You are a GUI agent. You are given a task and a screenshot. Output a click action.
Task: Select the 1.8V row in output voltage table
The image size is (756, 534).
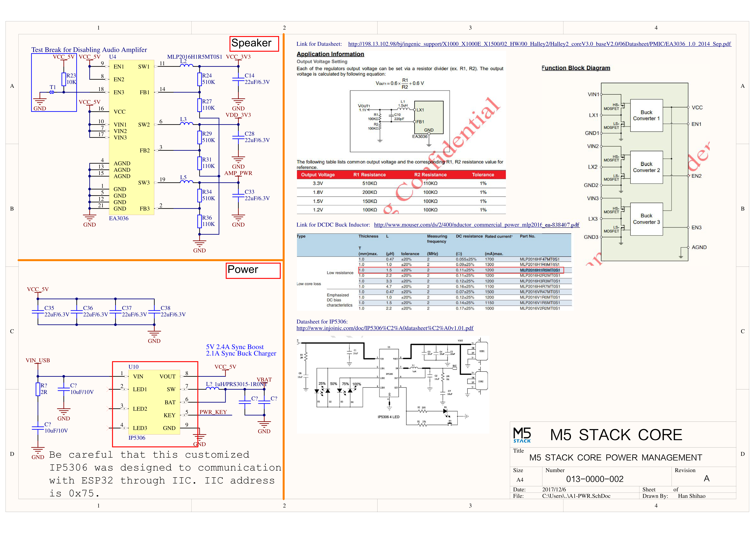401,192
